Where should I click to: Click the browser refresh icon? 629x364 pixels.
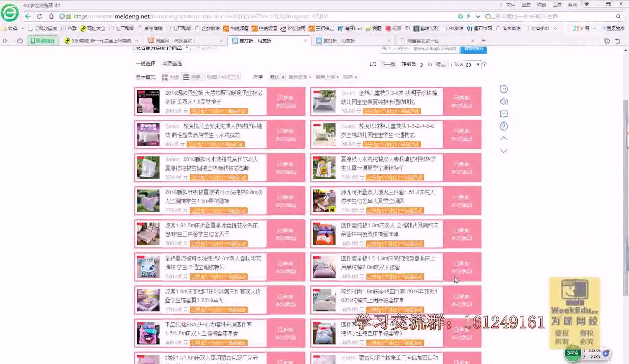[39, 16]
